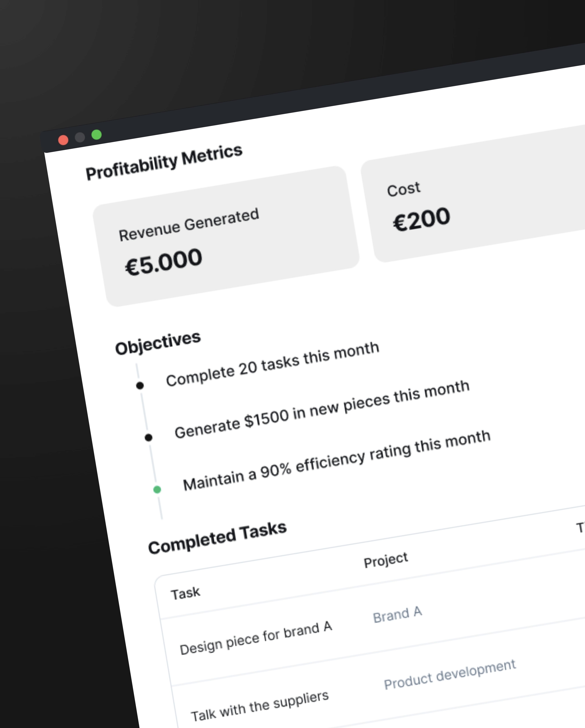Select the Profitability Metrics heading
This screenshot has height=728, width=585.
click(164, 162)
